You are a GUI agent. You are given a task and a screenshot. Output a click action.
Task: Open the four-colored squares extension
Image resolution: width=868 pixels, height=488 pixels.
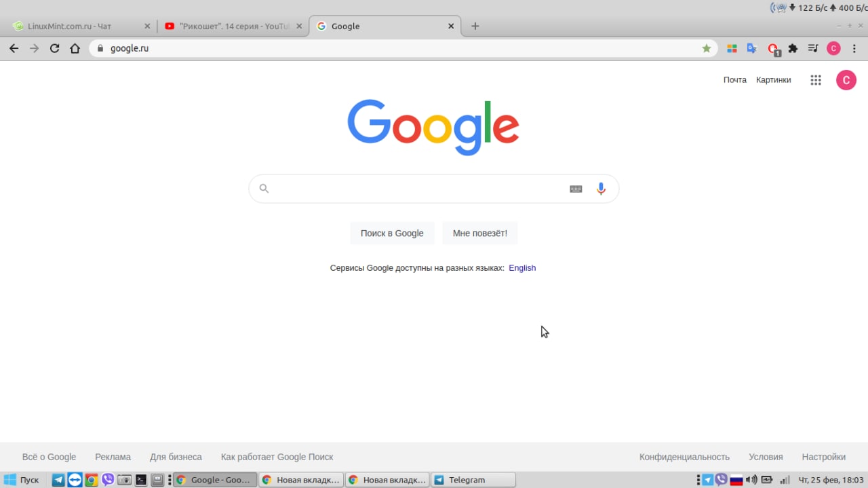coord(732,48)
